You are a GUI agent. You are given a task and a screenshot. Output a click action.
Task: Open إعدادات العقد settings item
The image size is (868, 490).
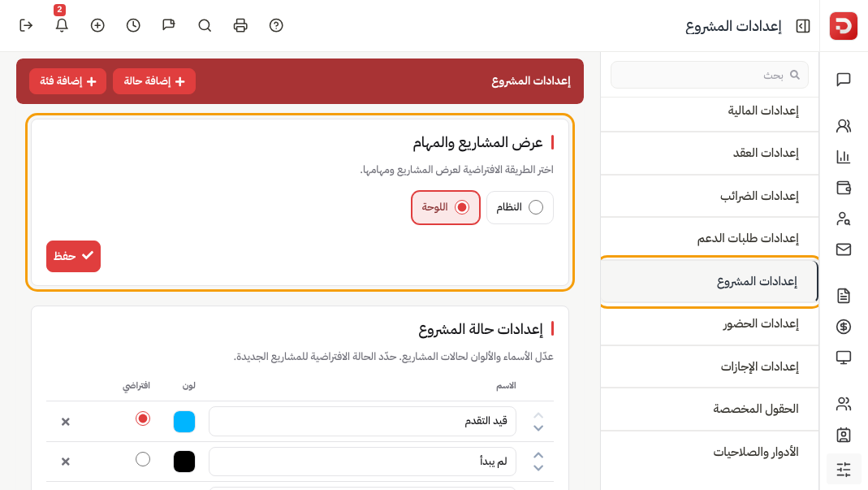(709, 153)
